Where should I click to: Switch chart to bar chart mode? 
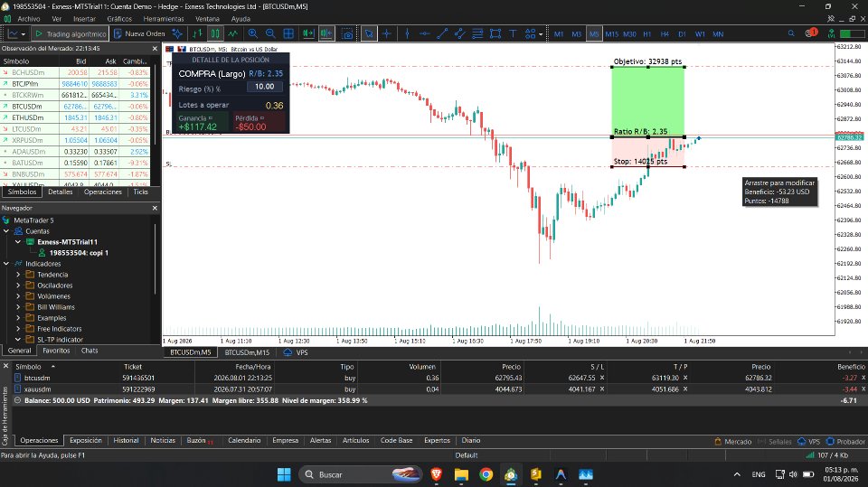pos(198,33)
